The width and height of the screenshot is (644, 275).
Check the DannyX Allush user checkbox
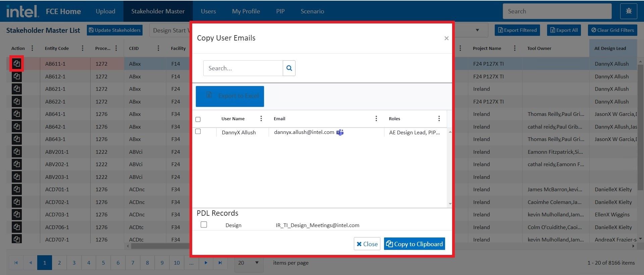198,132
